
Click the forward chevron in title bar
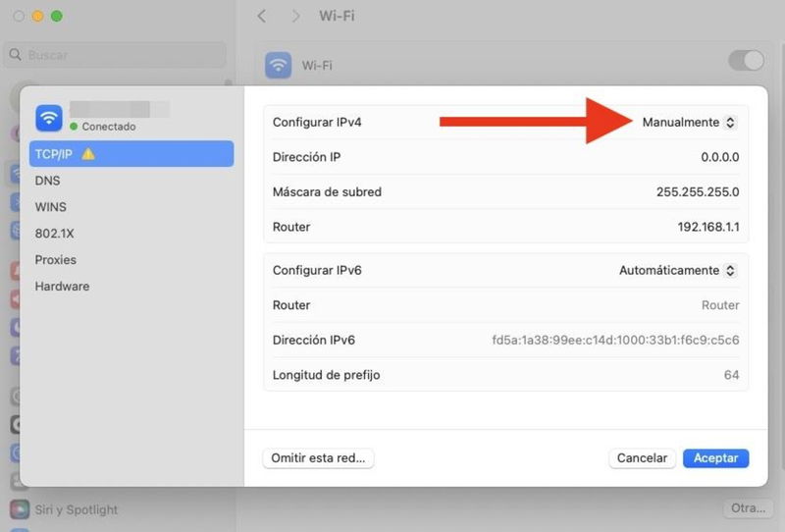[x=295, y=17]
